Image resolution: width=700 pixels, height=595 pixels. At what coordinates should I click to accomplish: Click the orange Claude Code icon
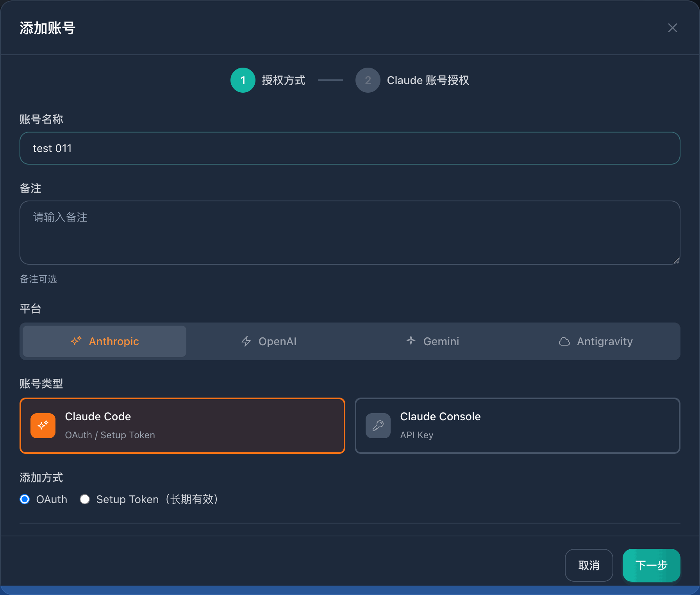43,426
